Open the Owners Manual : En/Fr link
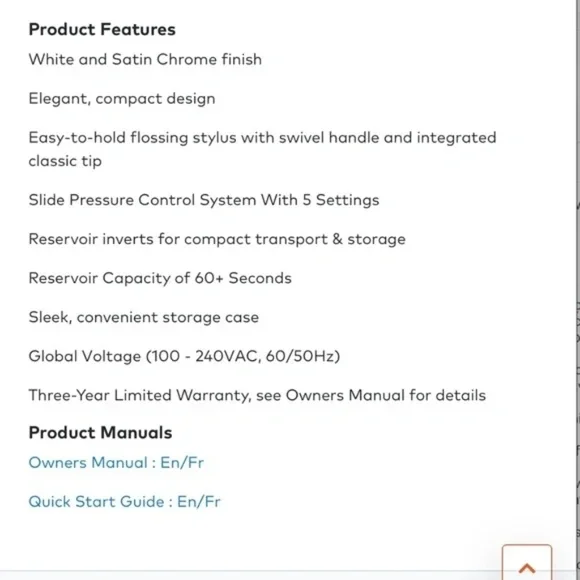This screenshot has height=580, width=580. click(x=116, y=462)
